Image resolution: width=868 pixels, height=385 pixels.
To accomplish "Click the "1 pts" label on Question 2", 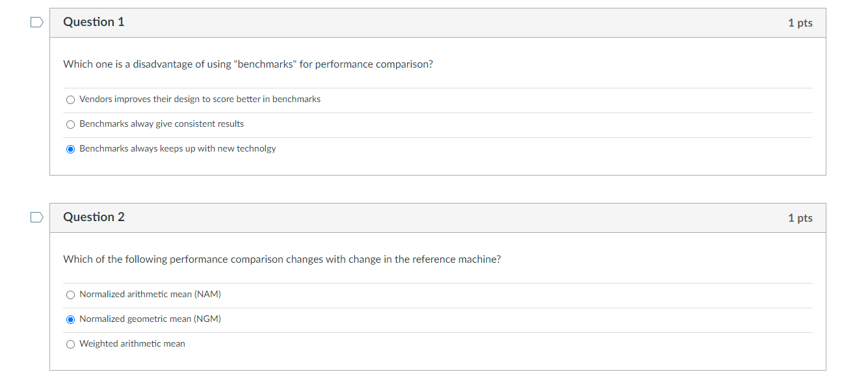I will tap(800, 218).
